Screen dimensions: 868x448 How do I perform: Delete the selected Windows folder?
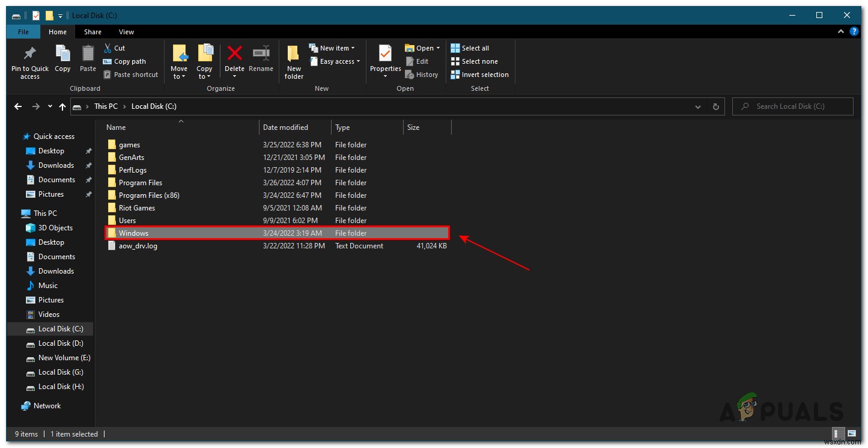click(234, 57)
